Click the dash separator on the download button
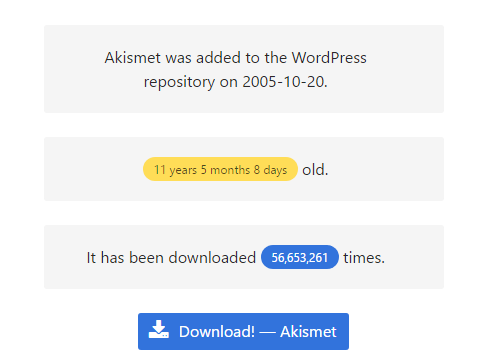Screen dimensions: 487x362 (x=267, y=332)
